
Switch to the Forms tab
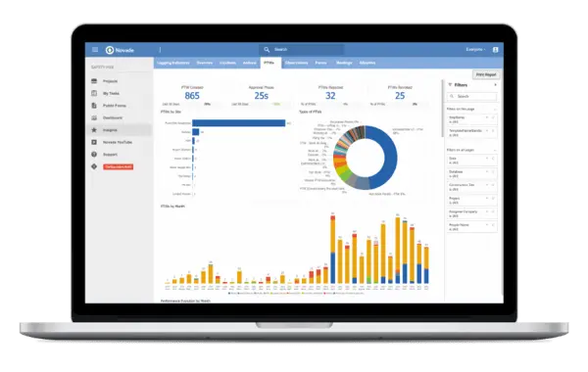click(321, 63)
